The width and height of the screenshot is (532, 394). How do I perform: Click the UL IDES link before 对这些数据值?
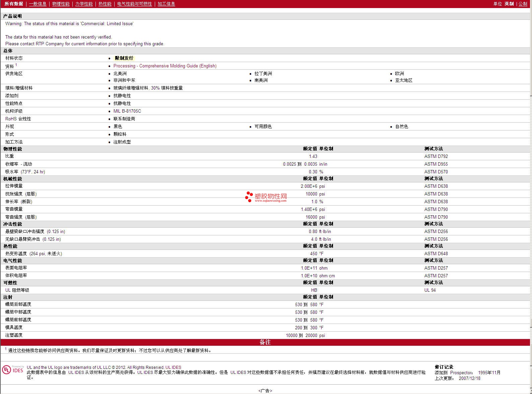[x=238, y=373]
